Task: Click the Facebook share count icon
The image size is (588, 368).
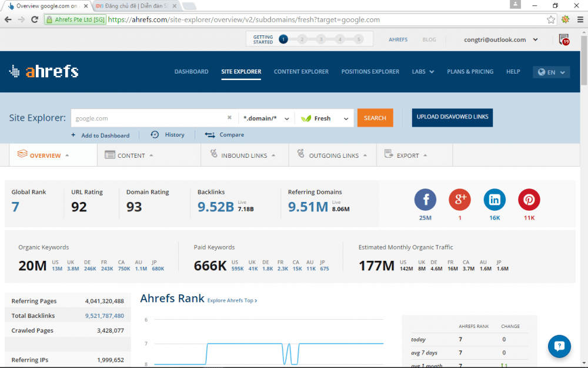Action: point(425,200)
